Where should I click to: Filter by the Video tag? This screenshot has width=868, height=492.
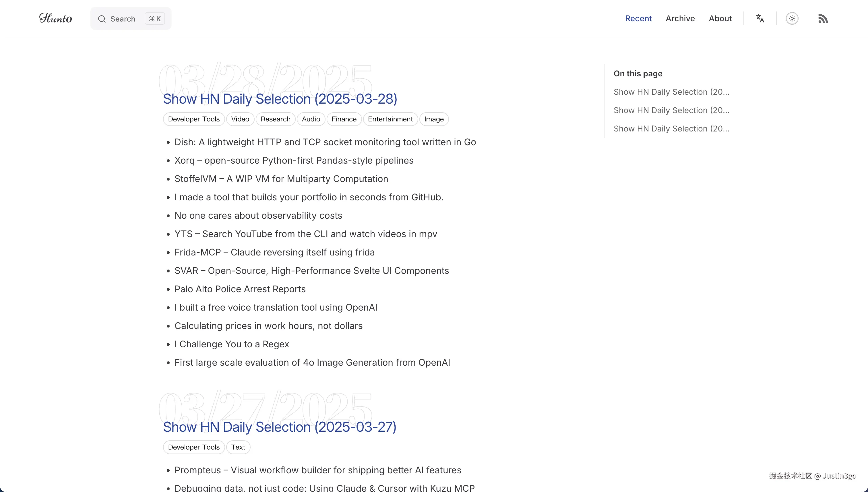[240, 119]
